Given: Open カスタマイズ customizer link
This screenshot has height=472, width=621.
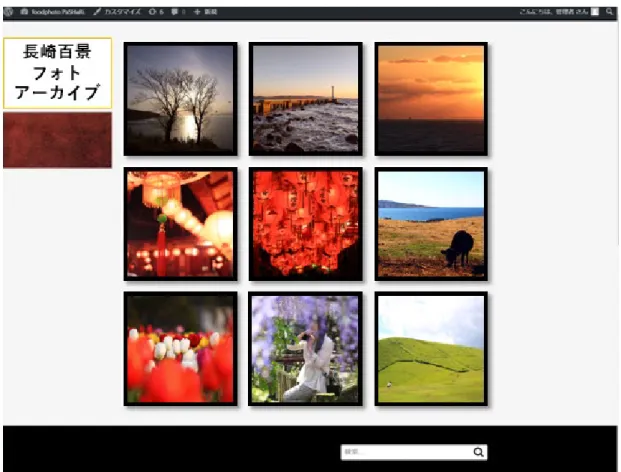Looking at the screenshot, I should coord(117,12).
